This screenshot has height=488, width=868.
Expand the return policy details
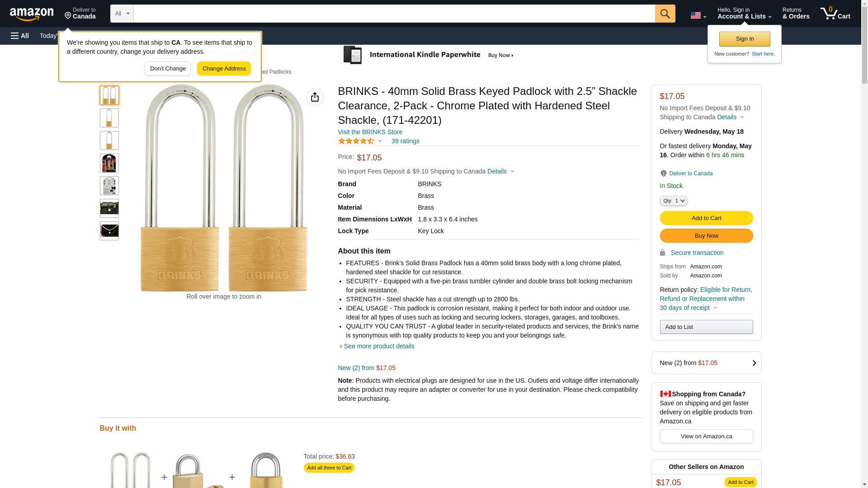pos(715,308)
